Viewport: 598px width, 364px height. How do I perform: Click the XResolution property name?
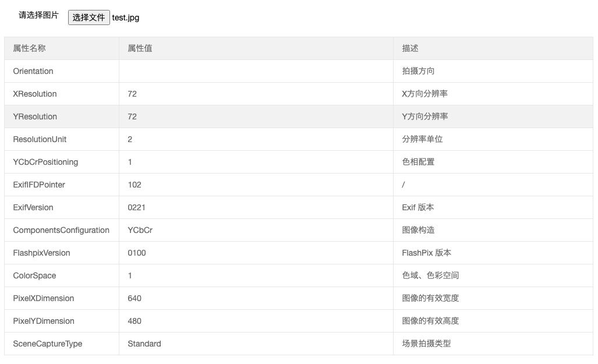tap(35, 94)
